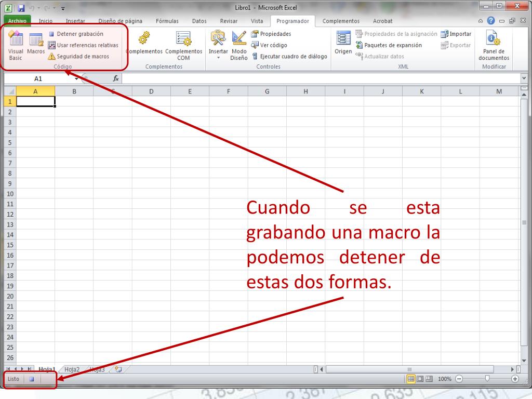Open the Complementos ribbon tab
Screen dimensions: 532x399
[341, 21]
